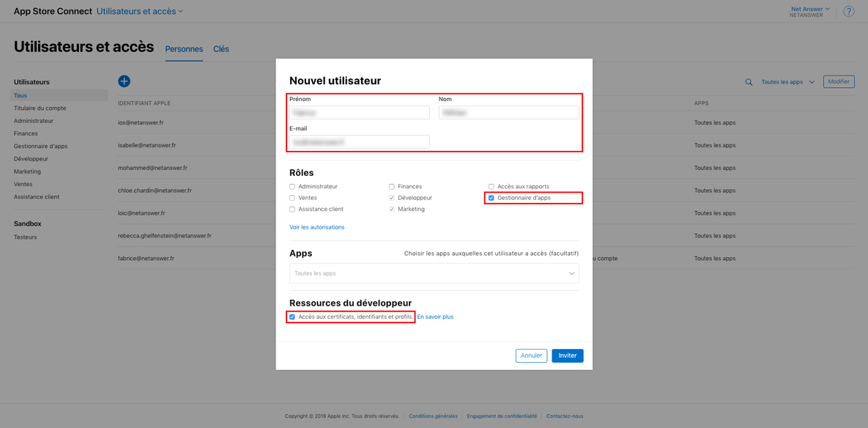
Task: Select user fabrice@netanswer.fr
Action: pos(146,258)
